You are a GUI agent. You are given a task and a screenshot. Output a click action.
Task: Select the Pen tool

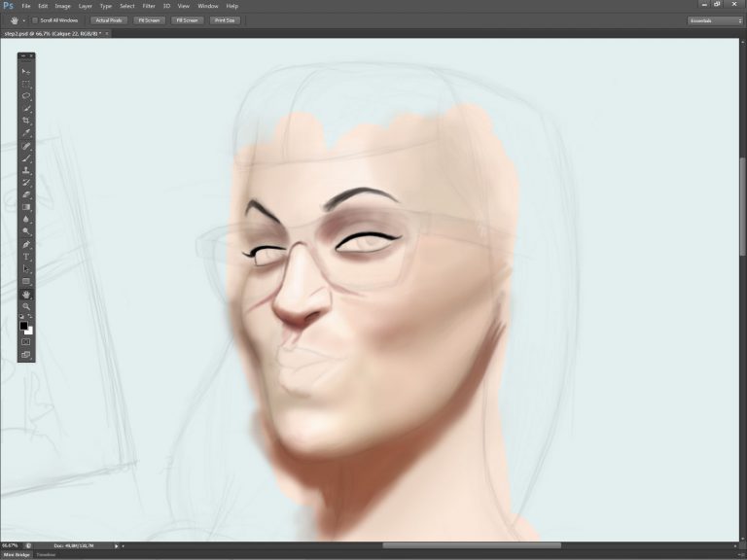point(26,244)
